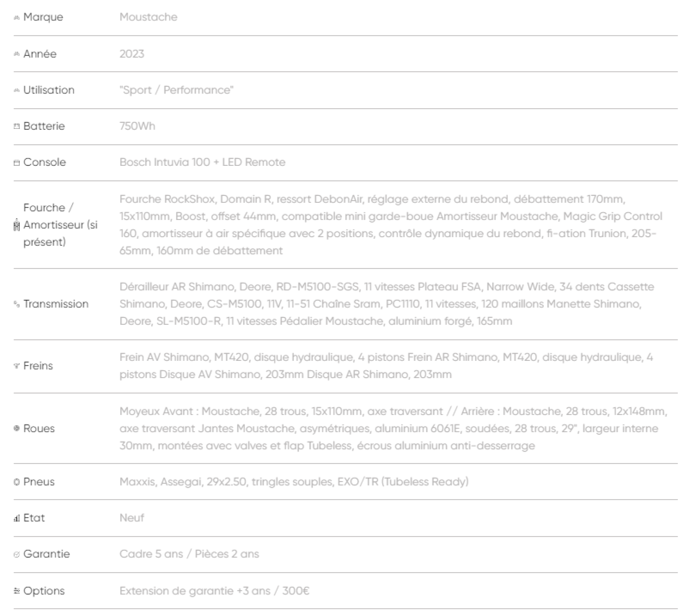Click the wheel icon next to Roues
The height and width of the screenshot is (616, 695).
(16, 428)
